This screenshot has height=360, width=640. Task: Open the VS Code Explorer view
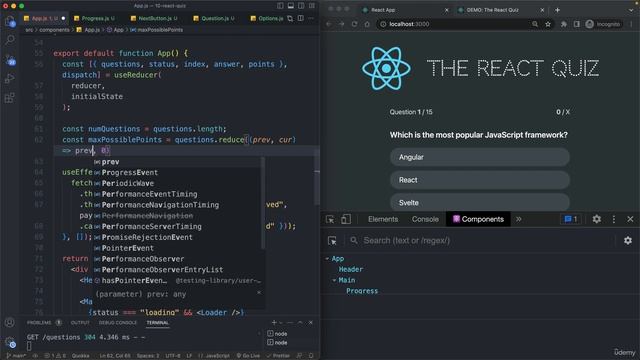pyautogui.click(x=10, y=21)
